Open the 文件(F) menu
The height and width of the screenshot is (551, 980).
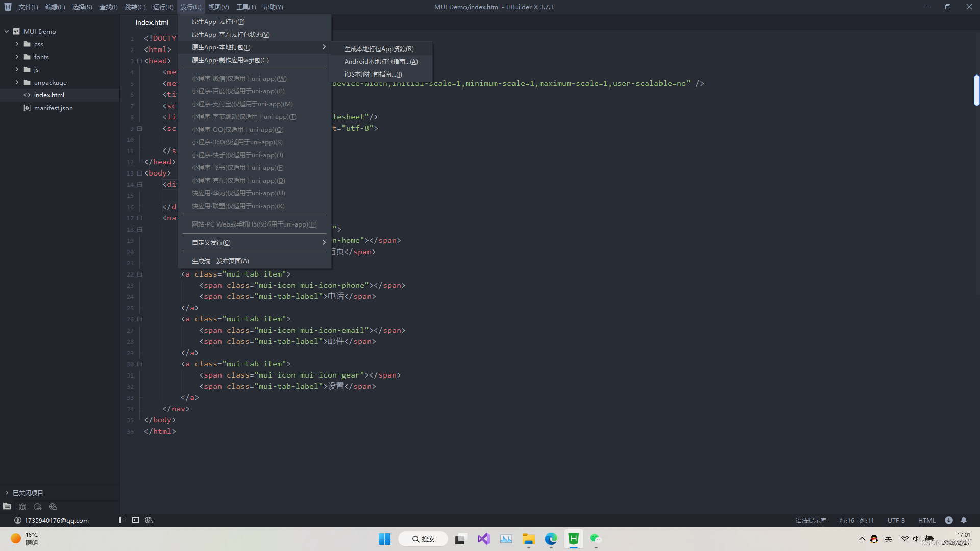point(28,7)
